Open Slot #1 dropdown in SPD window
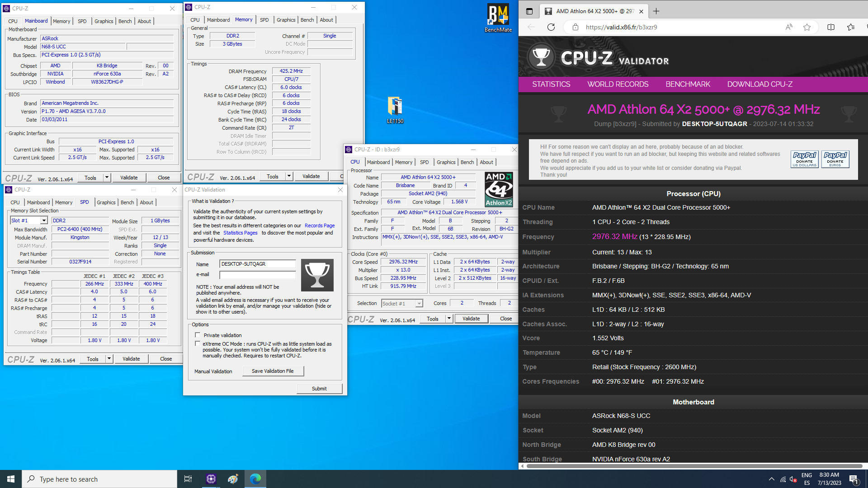868x488 pixels. click(x=44, y=221)
